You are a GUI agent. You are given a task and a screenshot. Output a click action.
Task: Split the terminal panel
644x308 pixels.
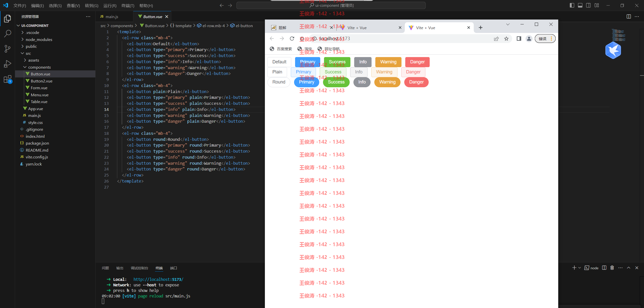tap(604, 268)
